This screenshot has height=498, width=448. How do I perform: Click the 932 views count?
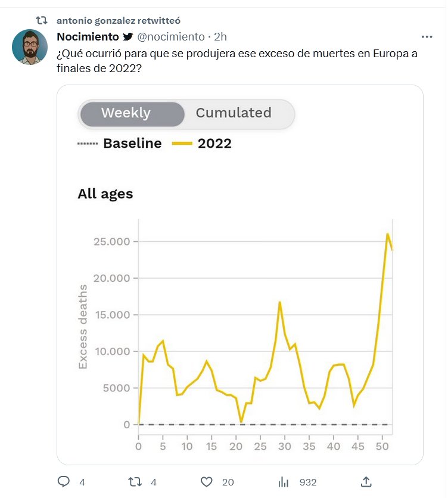[308, 482]
